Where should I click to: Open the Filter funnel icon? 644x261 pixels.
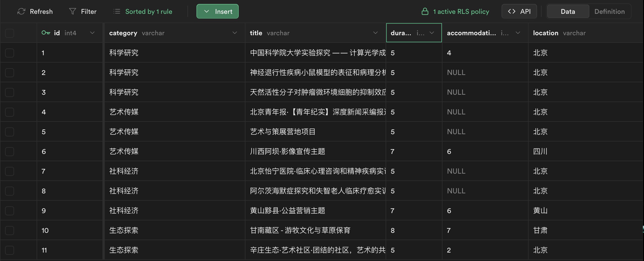73,11
